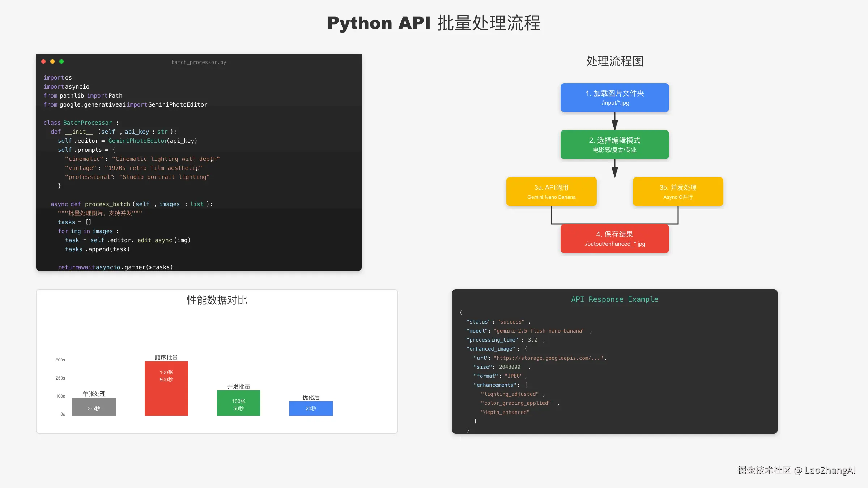Select the blue '1. 加载图片文件夹' flowchart node
The image size is (868, 488).
(x=614, y=97)
